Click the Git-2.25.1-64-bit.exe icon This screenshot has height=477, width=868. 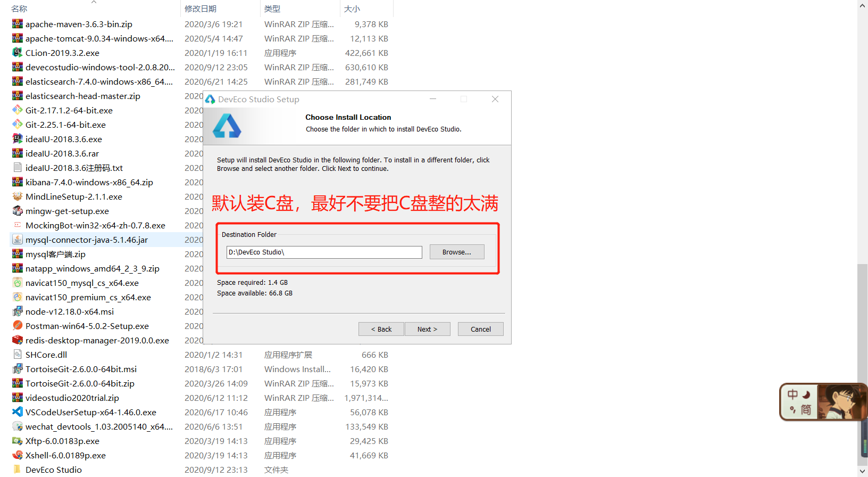click(x=18, y=125)
